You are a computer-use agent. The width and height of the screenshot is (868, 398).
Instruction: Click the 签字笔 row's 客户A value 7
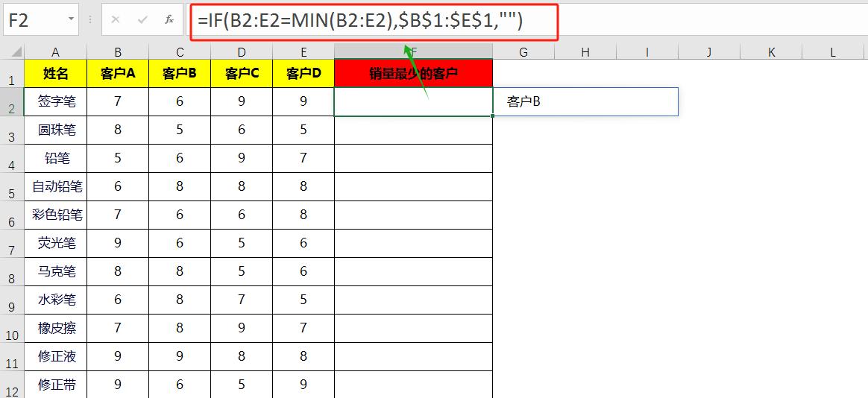click(x=118, y=102)
